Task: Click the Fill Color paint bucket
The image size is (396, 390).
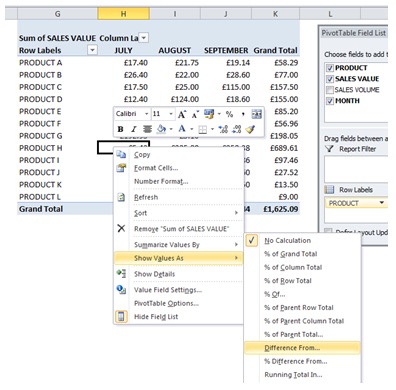Action: coord(161,129)
